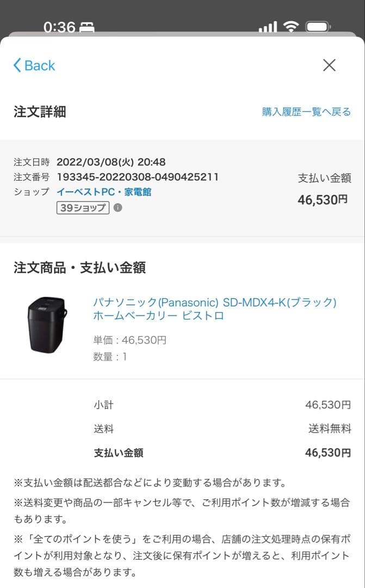Screen dimensions: 365x588
Task: Tap the X icon to dismiss the order detail
Action: click(x=329, y=65)
